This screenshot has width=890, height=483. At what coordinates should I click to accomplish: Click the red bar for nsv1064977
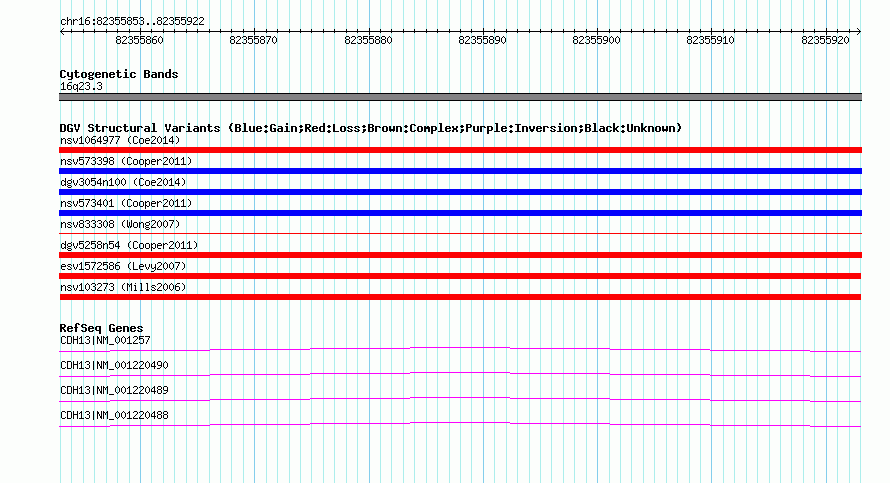point(460,150)
